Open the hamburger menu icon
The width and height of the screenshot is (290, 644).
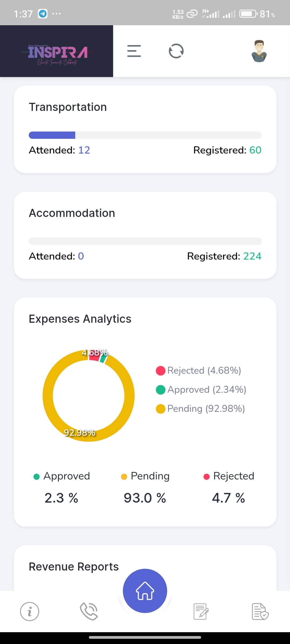click(x=134, y=51)
